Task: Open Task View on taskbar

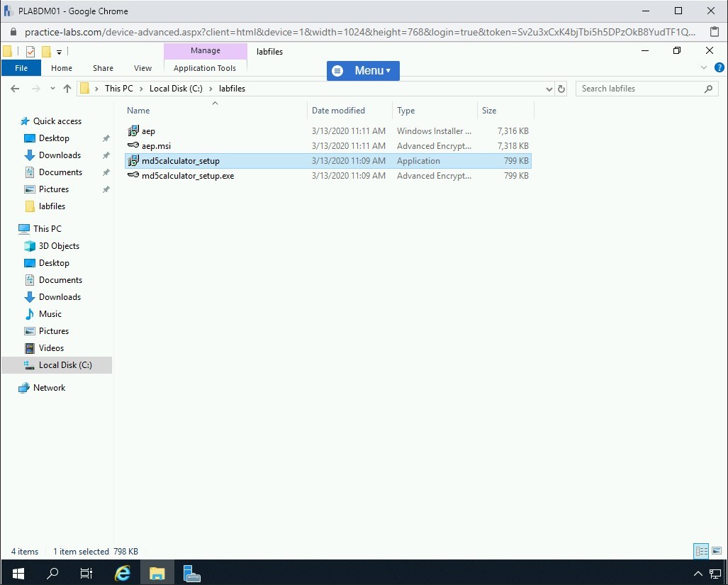Action: 86,573
